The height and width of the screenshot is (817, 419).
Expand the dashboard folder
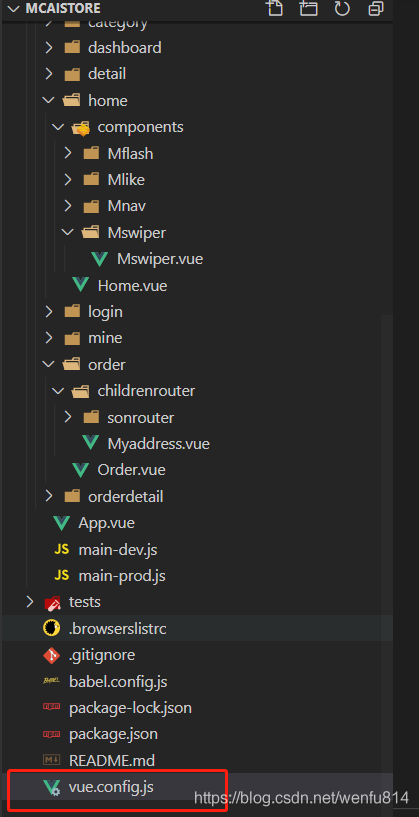coord(48,47)
